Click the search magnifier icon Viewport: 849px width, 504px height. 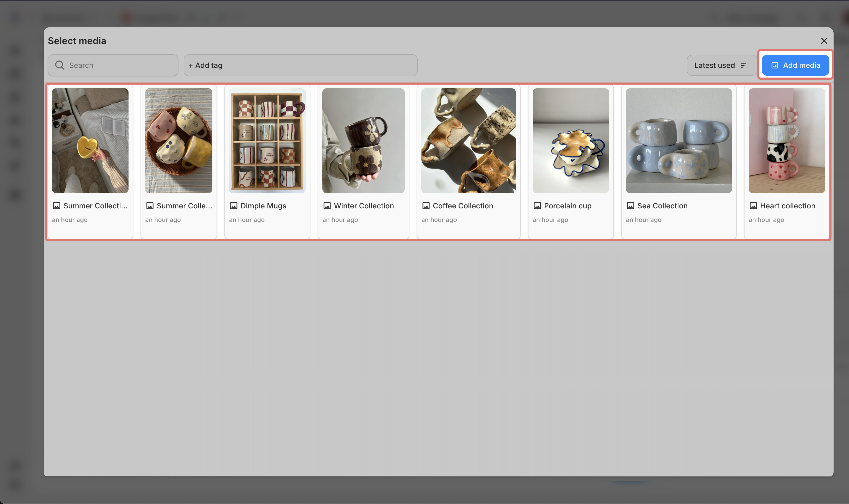60,65
